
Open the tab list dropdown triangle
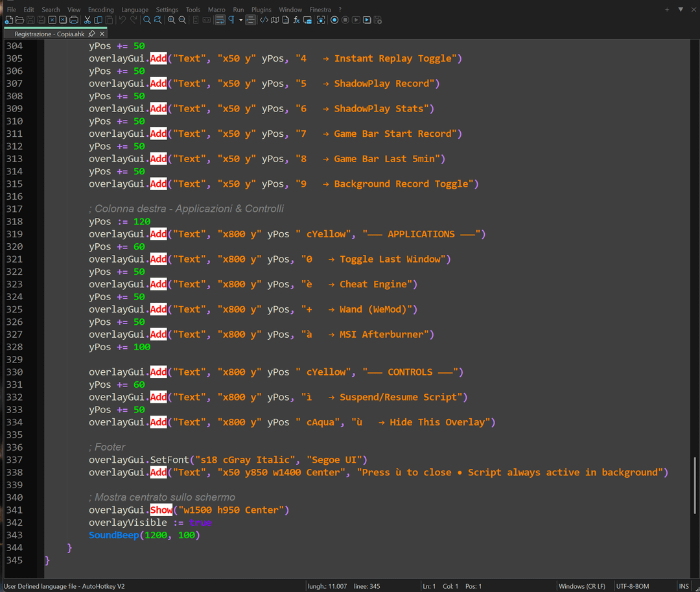coord(681,10)
